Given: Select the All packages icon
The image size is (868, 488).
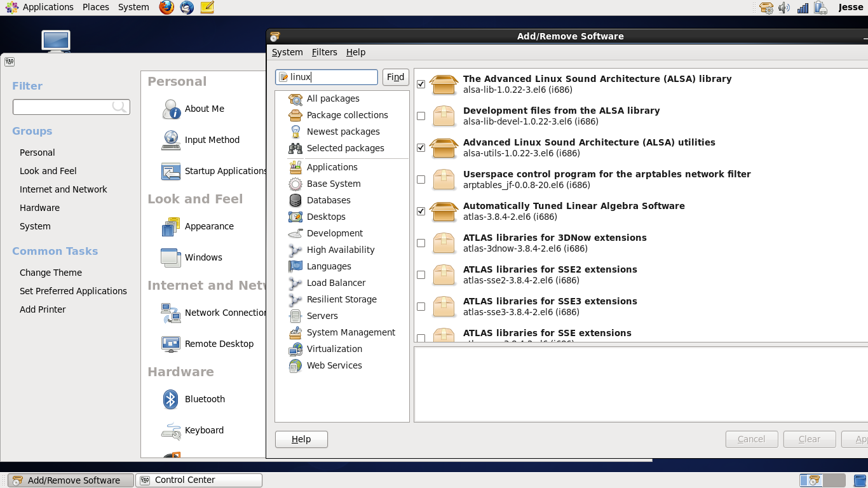Looking at the screenshot, I should click(x=295, y=98).
